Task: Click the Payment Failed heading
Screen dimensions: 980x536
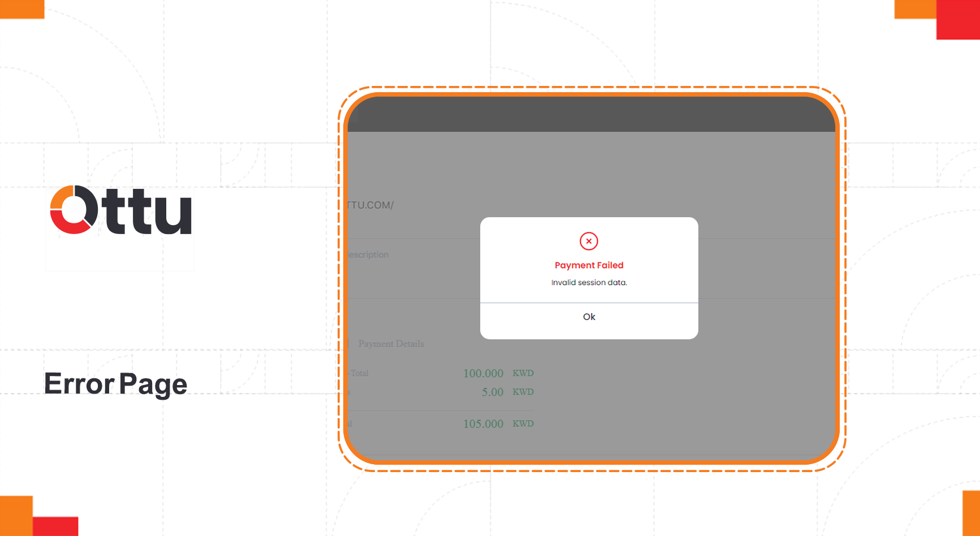Action: click(x=589, y=265)
